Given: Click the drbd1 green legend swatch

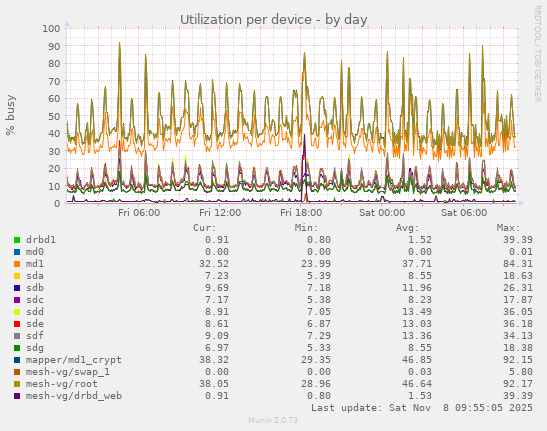Looking at the screenshot, I should pos(17,240).
